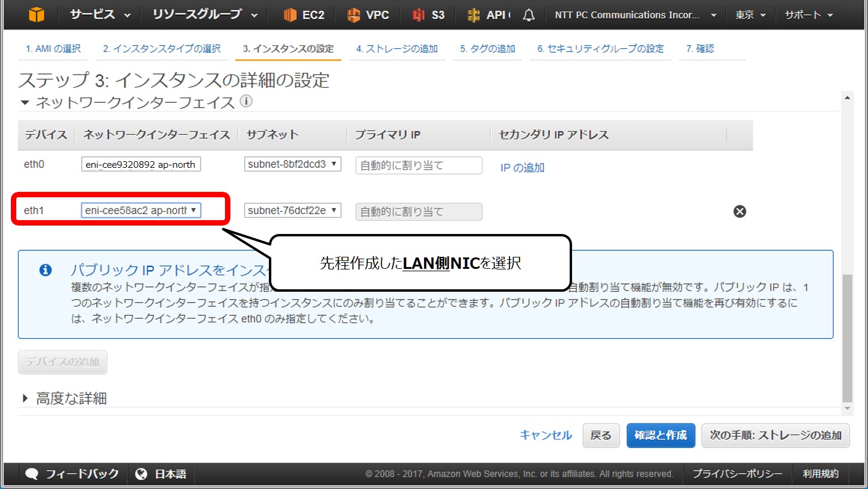This screenshot has width=868, height=489.
Task: Click 戻る button
Action: click(x=601, y=435)
